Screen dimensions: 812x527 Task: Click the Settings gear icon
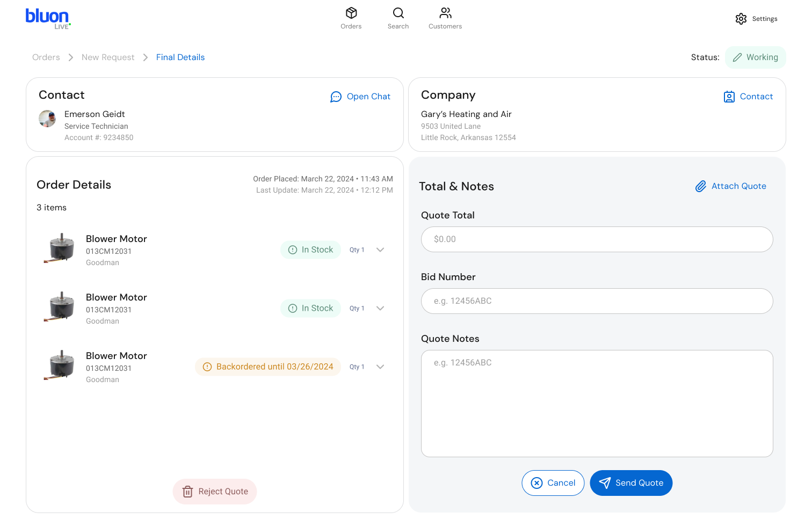click(x=741, y=19)
